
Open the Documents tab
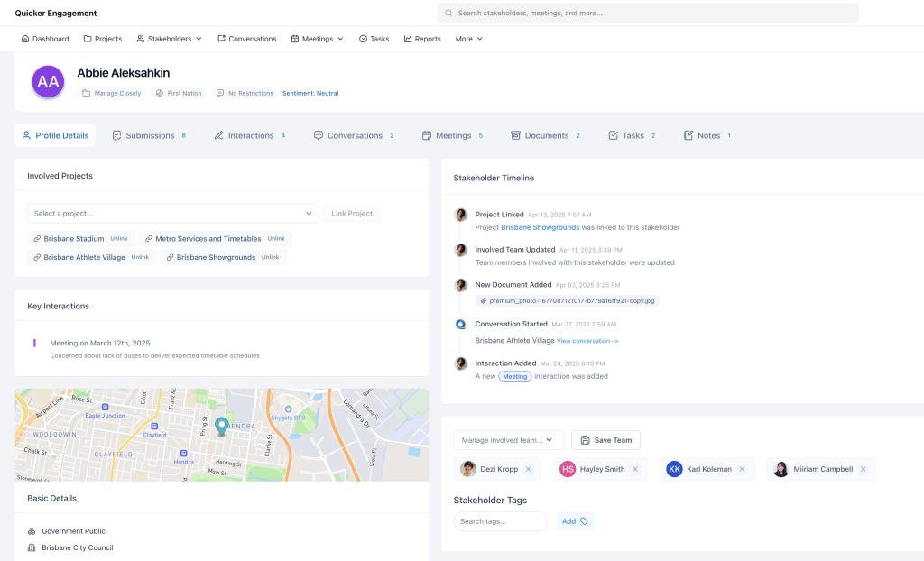coord(546,135)
